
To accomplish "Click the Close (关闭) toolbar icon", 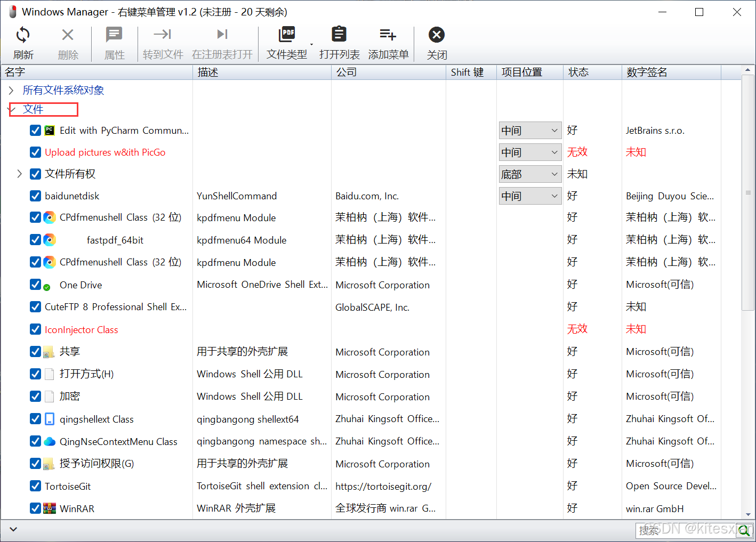I will [x=437, y=35].
